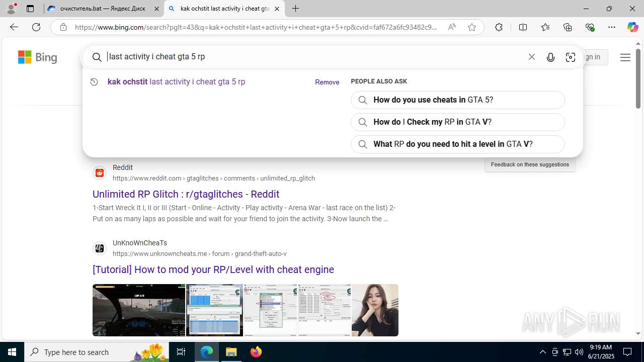
Task: Open the notification center
Action: 627,352
